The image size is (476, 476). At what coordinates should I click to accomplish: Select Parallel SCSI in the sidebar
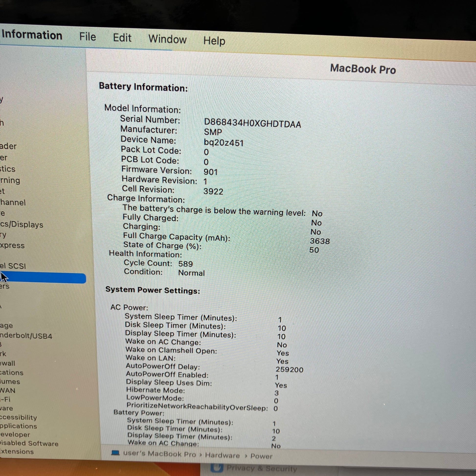(x=13, y=266)
